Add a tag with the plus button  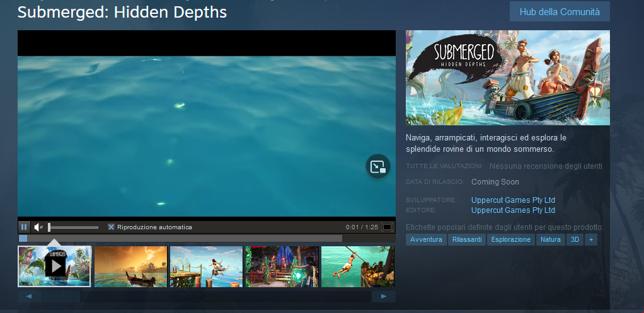point(590,239)
